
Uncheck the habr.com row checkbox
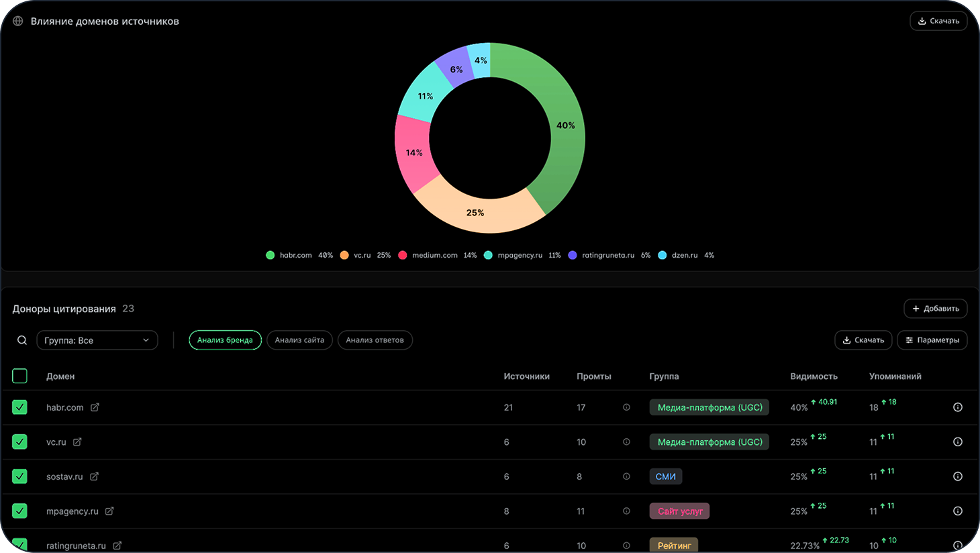[20, 407]
